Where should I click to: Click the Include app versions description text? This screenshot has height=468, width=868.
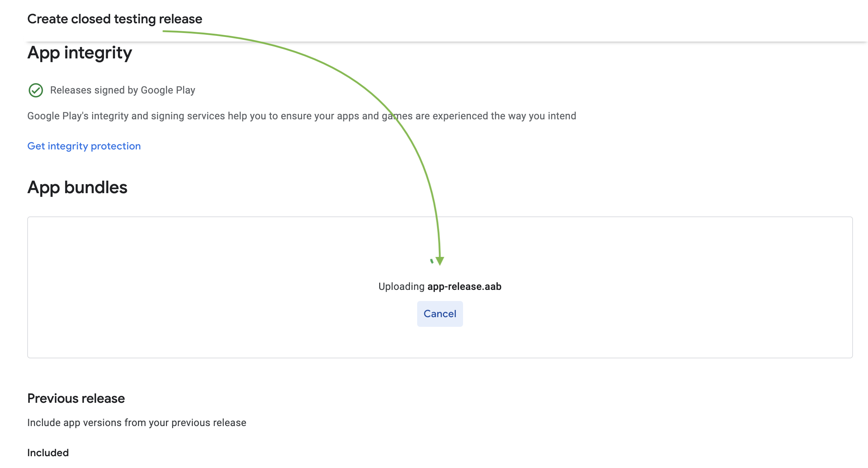click(137, 423)
